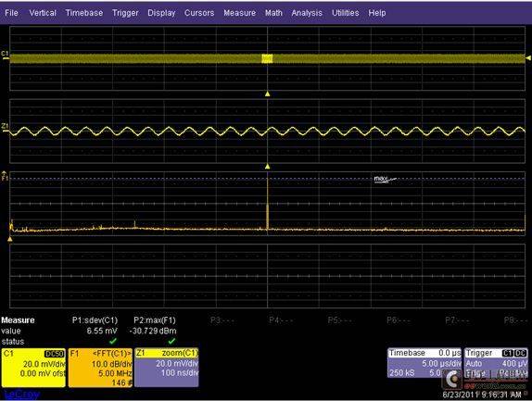Click the highlighted zoom region on C1 trace
Screen dimensions: 532x401
267,58
